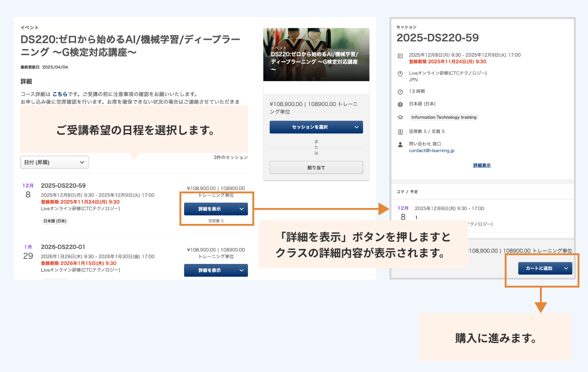Click the clock icon next to 13 時間
Image resolution: width=588 pixels, height=372 pixels.
coord(400,92)
